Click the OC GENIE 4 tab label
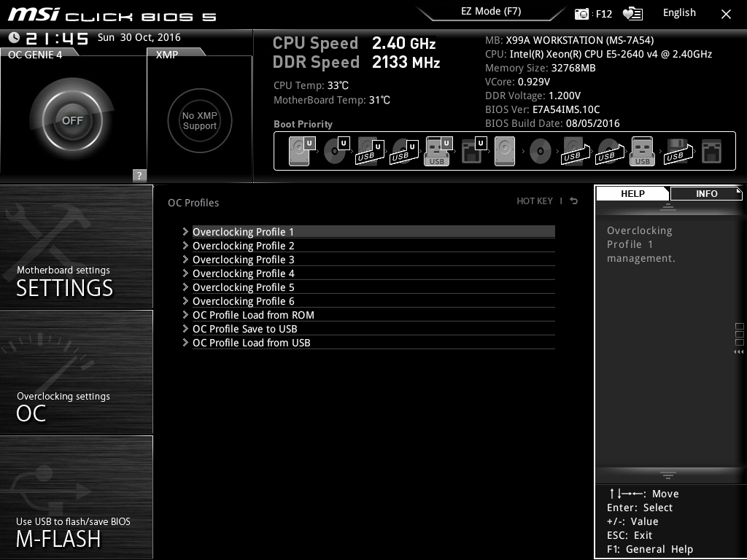The height and width of the screenshot is (560, 747). pos(35,55)
